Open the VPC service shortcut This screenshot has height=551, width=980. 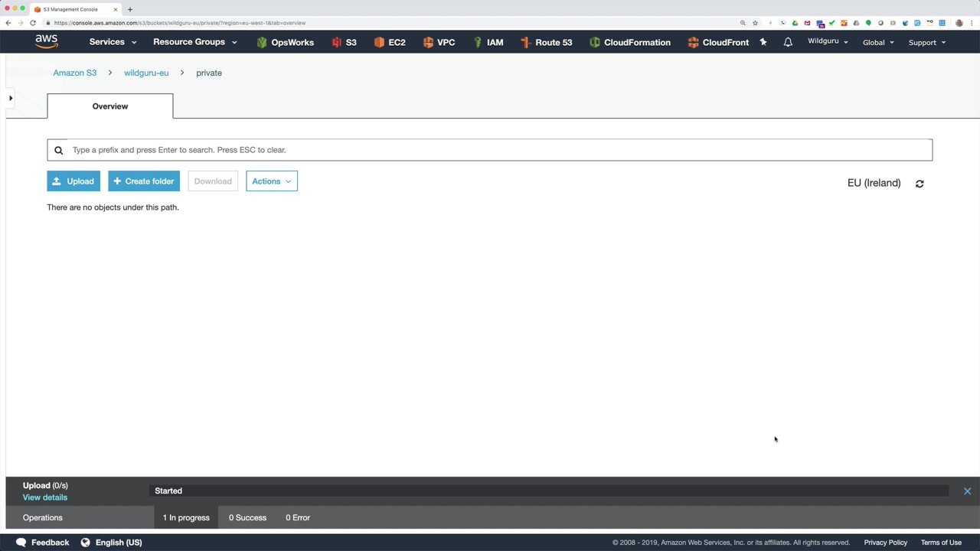coord(439,42)
